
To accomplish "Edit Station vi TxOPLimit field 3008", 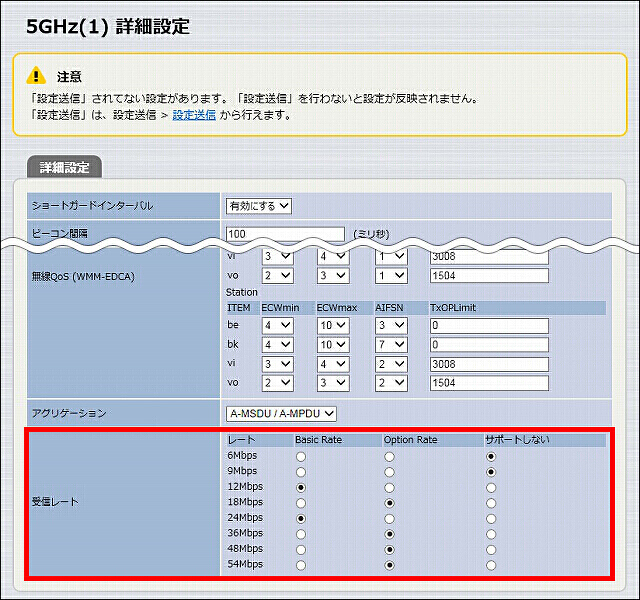I will [x=489, y=364].
